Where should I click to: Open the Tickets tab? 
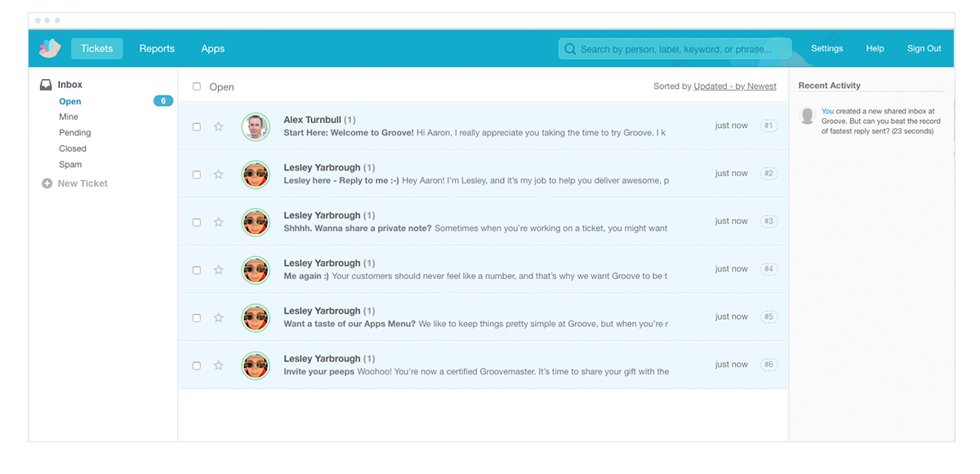96,48
